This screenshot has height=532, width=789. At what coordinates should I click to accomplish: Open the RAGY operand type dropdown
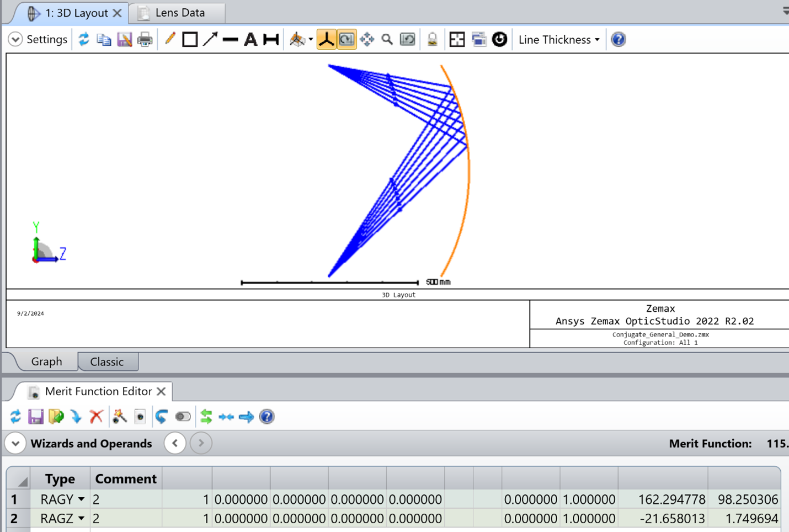click(81, 499)
